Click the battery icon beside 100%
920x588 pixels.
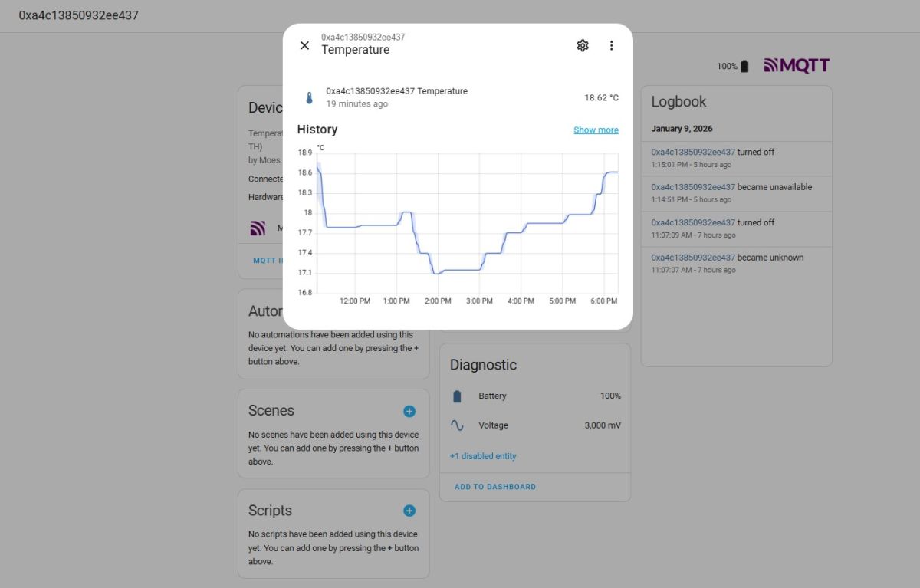(744, 67)
